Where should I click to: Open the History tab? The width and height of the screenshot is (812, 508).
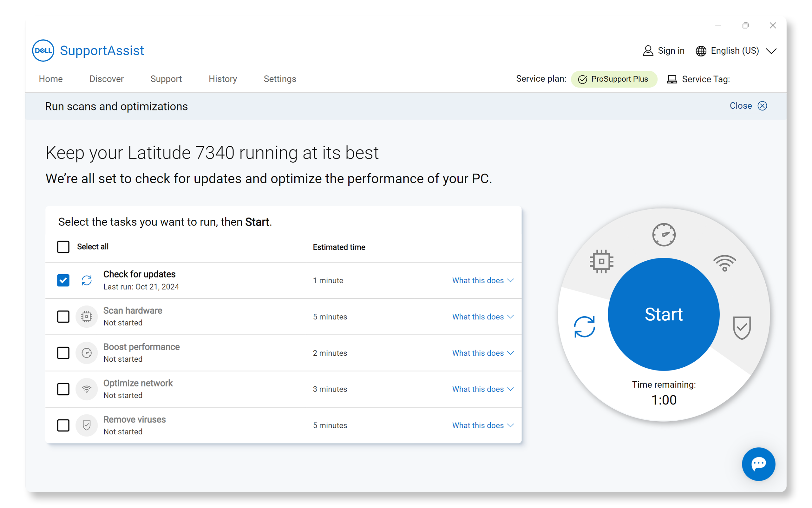pos(223,79)
